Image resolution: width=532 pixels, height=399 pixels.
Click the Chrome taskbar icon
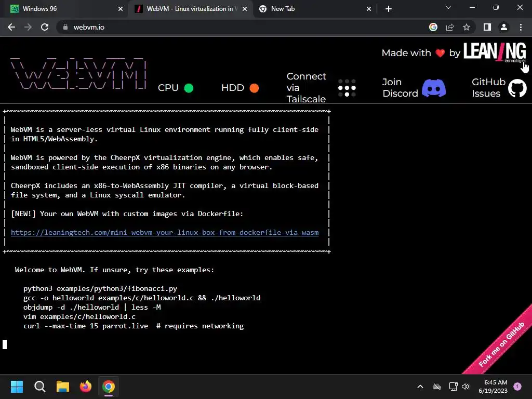pos(109,387)
